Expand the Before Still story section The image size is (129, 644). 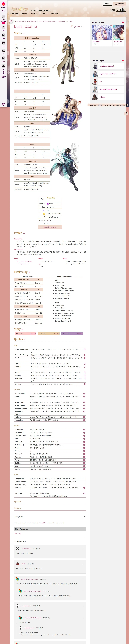click(x=33, y=333)
